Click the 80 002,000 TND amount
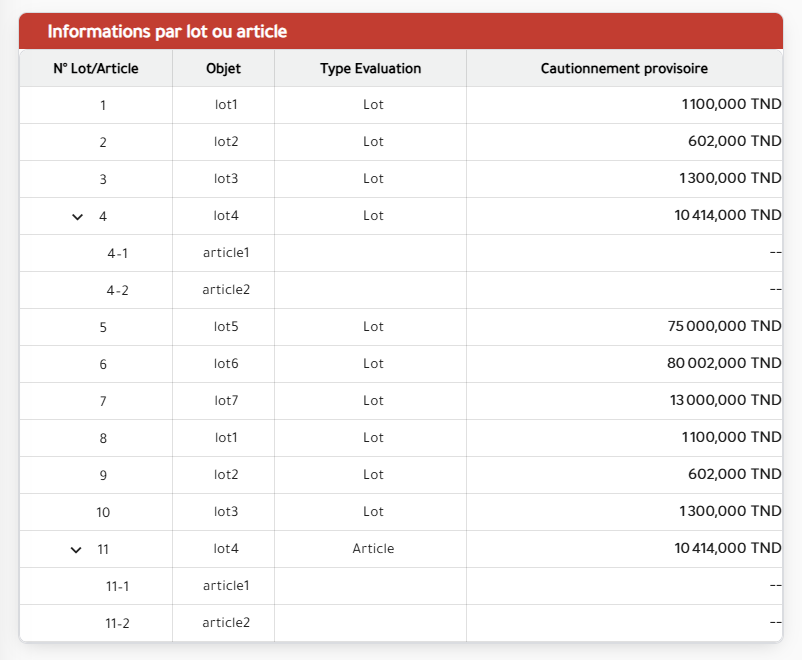 [x=723, y=364]
